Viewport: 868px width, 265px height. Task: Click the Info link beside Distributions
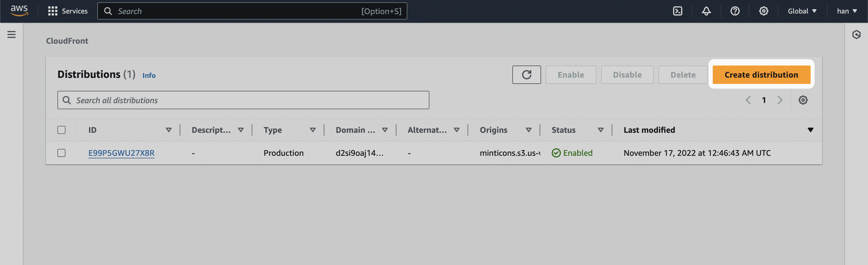click(x=149, y=75)
